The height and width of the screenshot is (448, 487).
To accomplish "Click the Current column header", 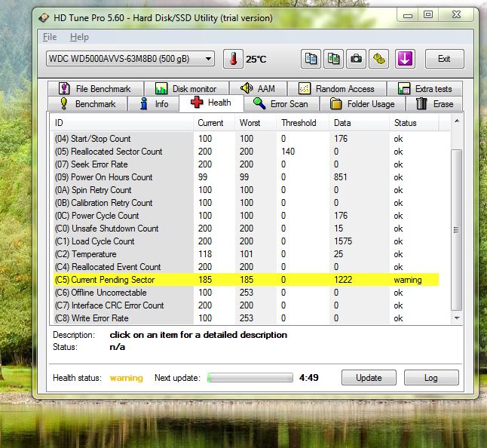I will click(x=214, y=123).
